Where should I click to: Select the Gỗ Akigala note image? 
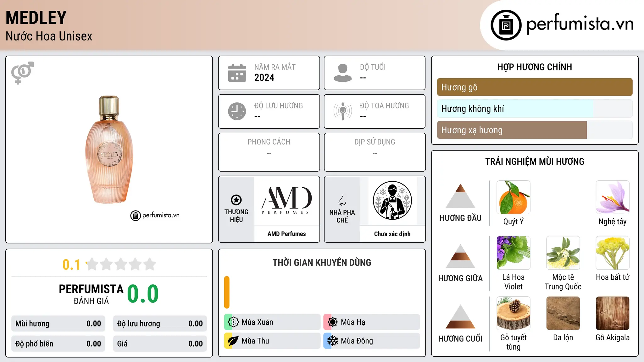click(613, 313)
